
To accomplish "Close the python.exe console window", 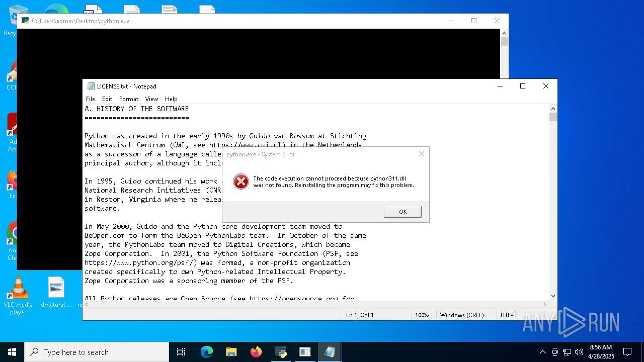I will pyautogui.click(x=497, y=21).
